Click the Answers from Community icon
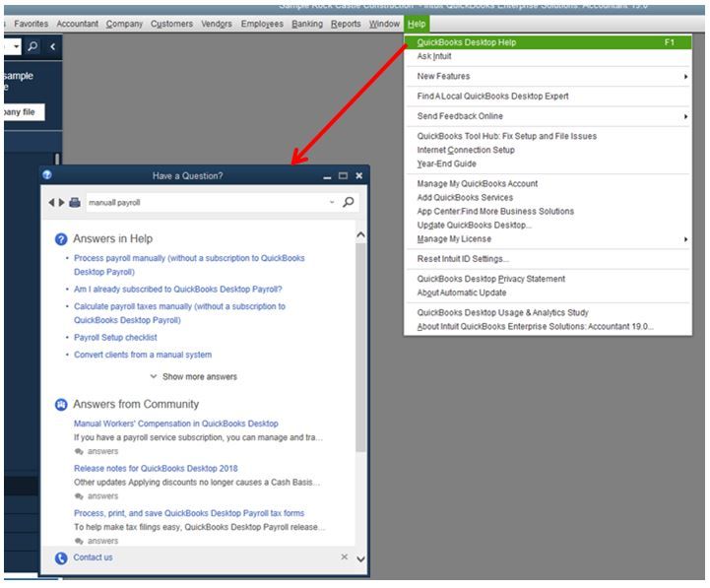Viewport: 710px width, 588px height. [x=61, y=404]
